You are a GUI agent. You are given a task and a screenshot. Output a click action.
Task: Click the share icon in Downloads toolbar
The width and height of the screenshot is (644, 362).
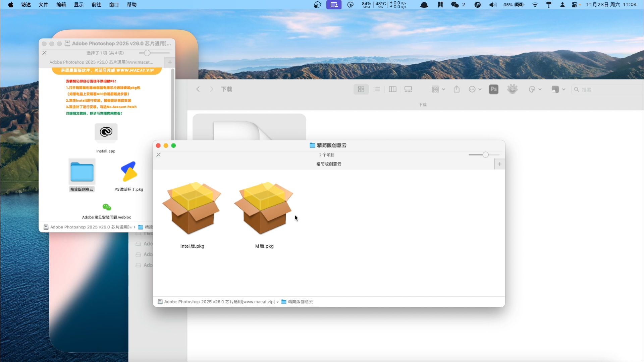pos(457,89)
